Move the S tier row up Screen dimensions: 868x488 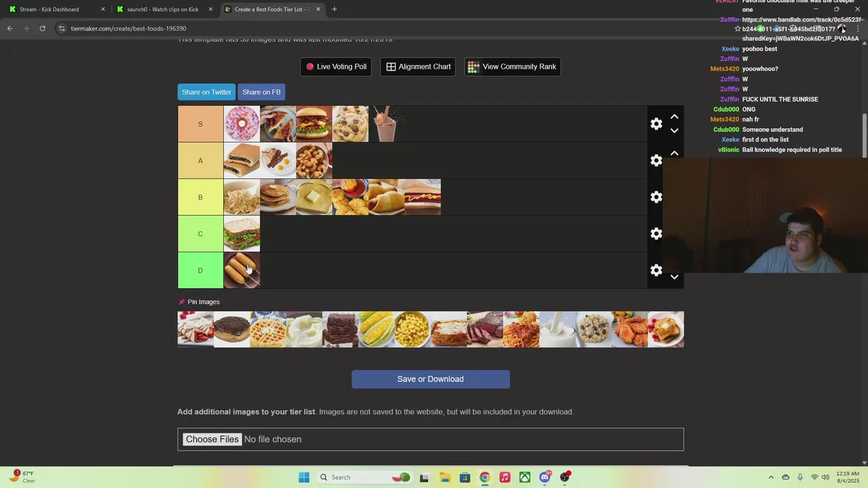pyautogui.click(x=674, y=117)
